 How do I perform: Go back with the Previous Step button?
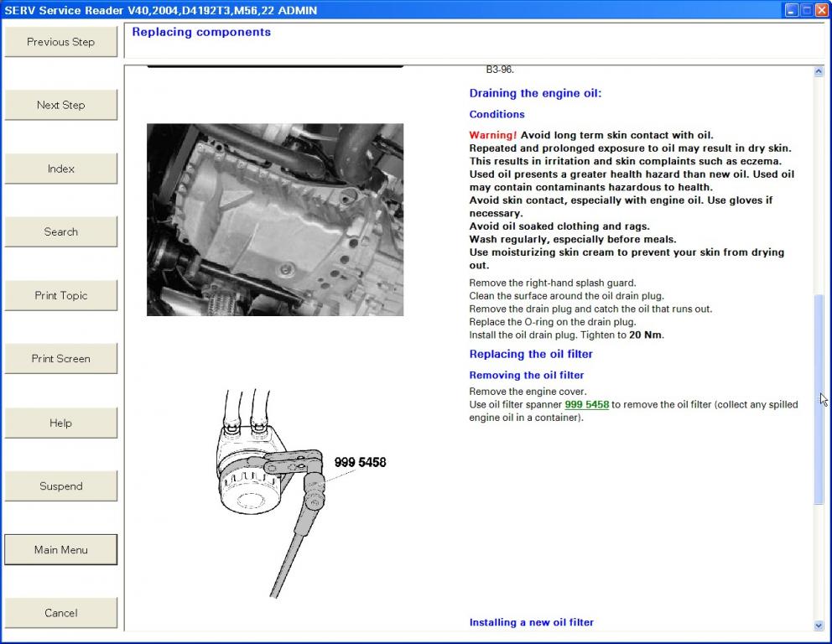61,42
